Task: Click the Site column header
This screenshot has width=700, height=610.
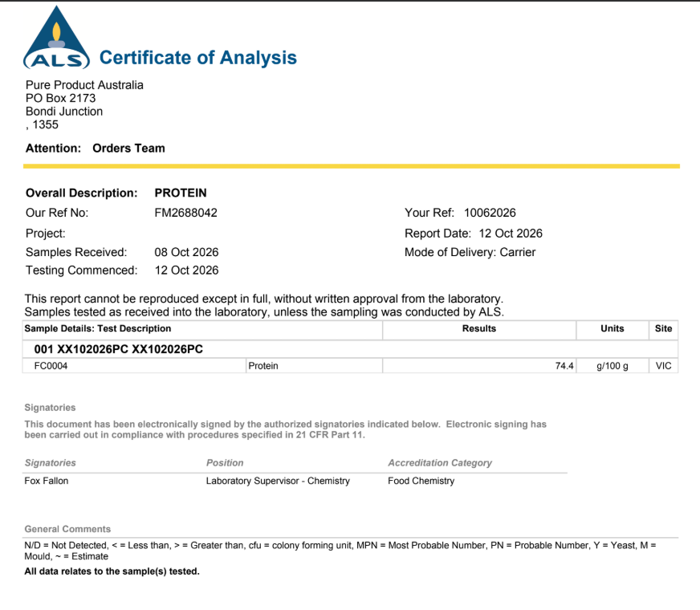Action: (663, 328)
